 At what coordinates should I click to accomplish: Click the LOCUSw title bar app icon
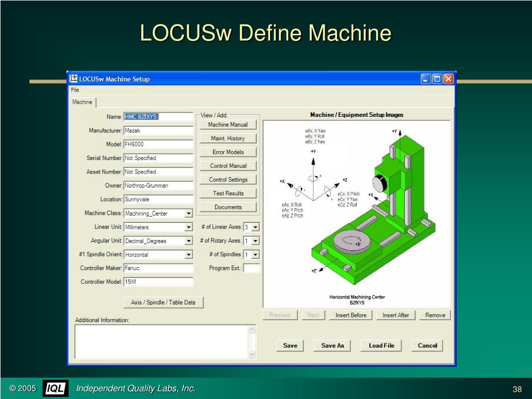tap(73, 79)
